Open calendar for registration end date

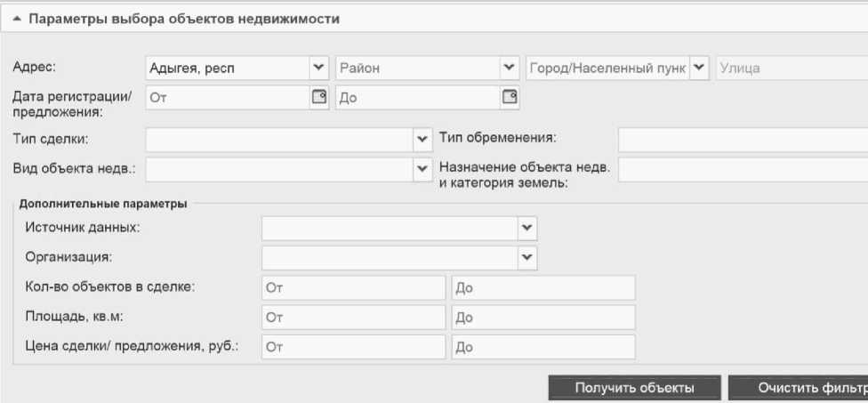[510, 97]
